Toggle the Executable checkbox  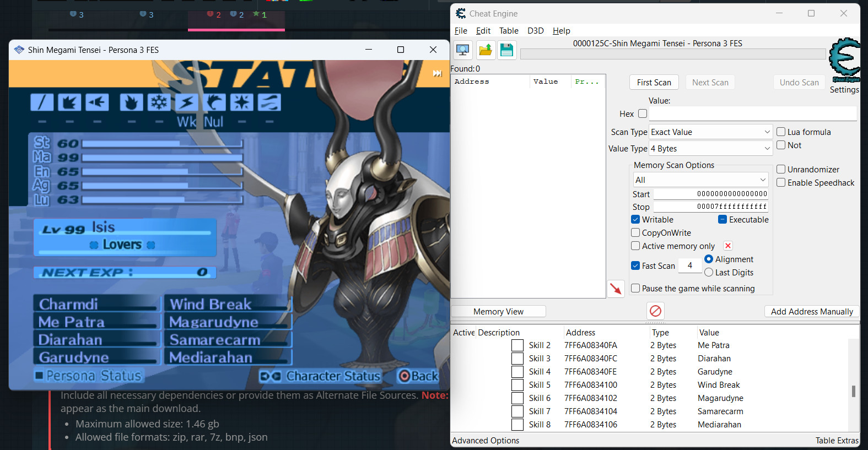723,219
